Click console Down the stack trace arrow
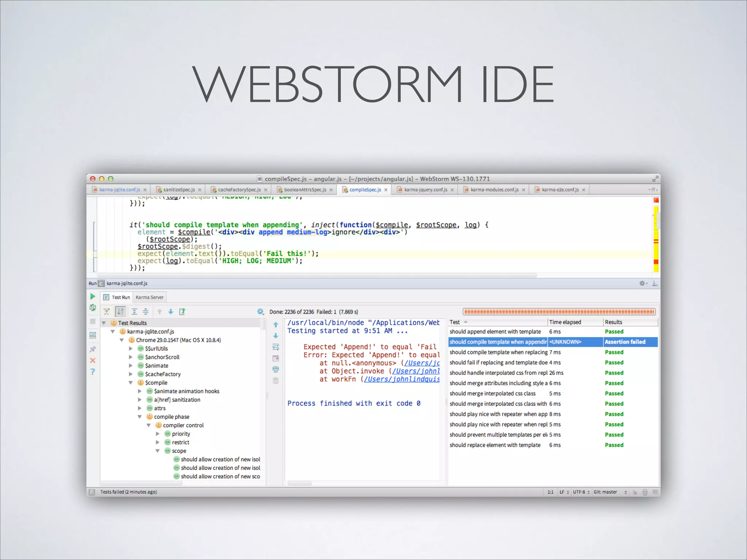 click(276, 335)
